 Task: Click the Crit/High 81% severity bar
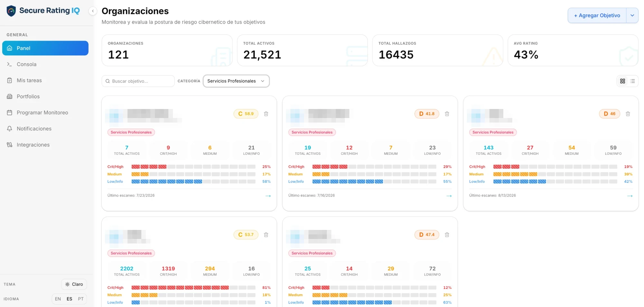[x=194, y=288]
